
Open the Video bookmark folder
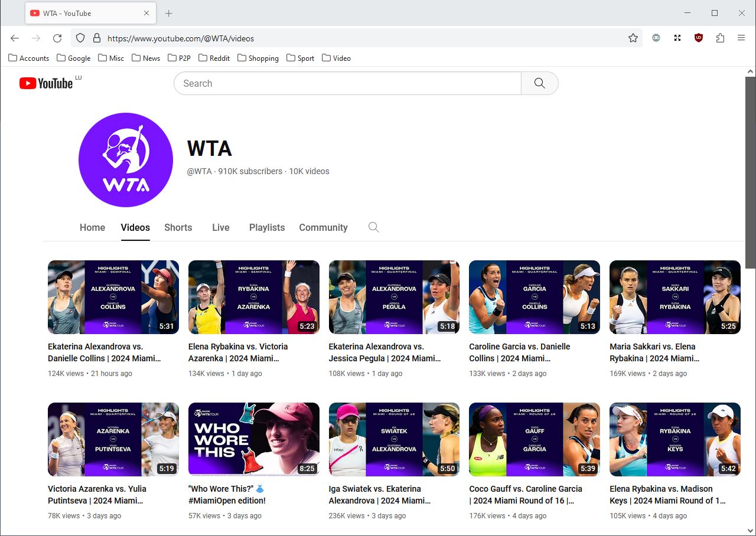pyautogui.click(x=336, y=58)
